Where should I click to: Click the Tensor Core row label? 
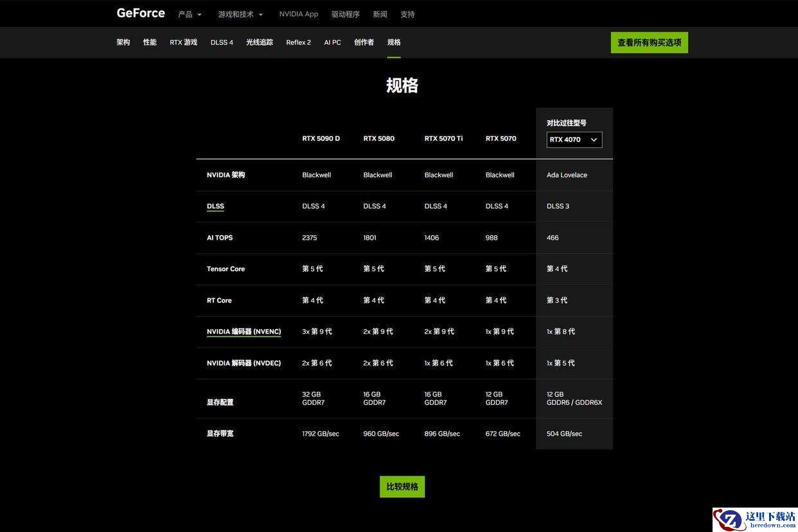pyautogui.click(x=226, y=269)
